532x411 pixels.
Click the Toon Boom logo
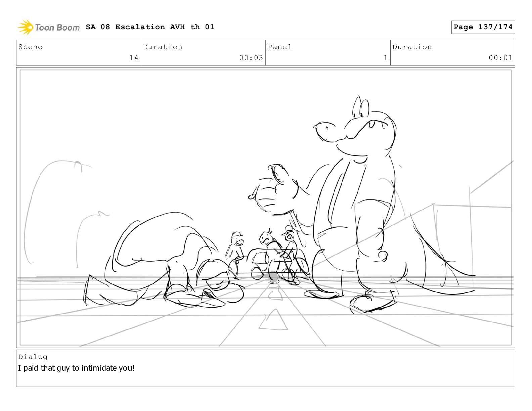[49, 27]
